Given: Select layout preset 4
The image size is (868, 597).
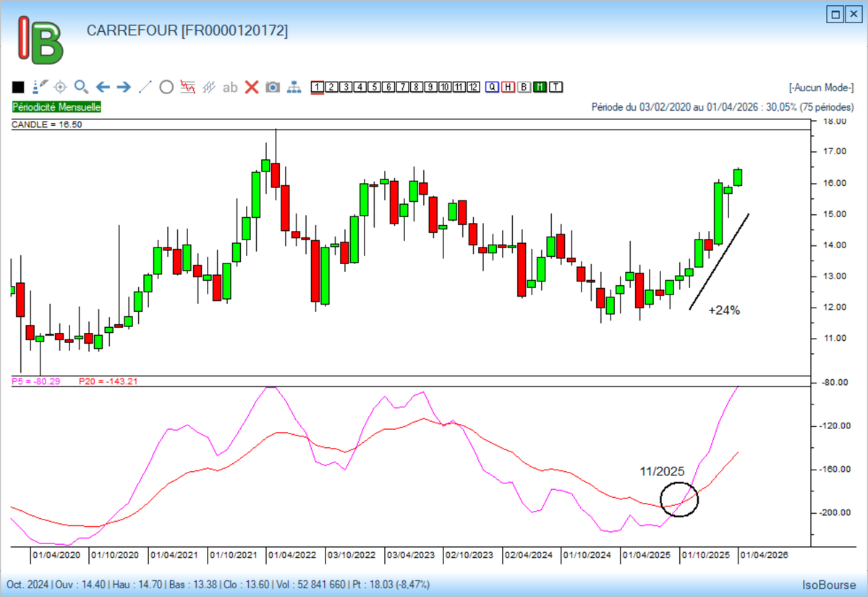Looking at the screenshot, I should point(359,88).
